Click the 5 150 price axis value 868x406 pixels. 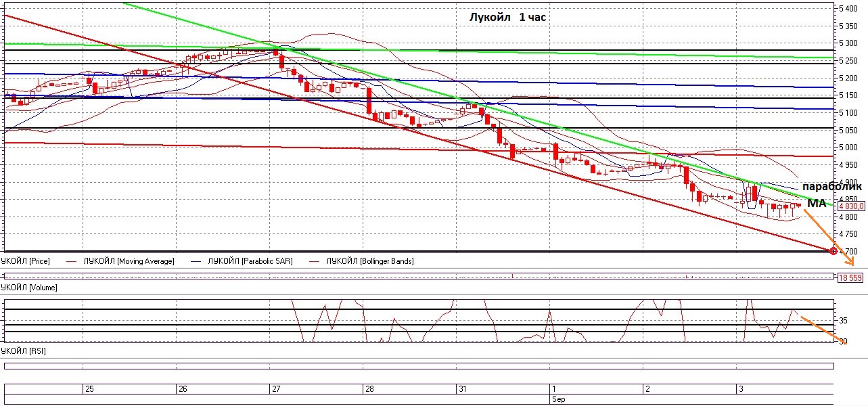coord(850,95)
